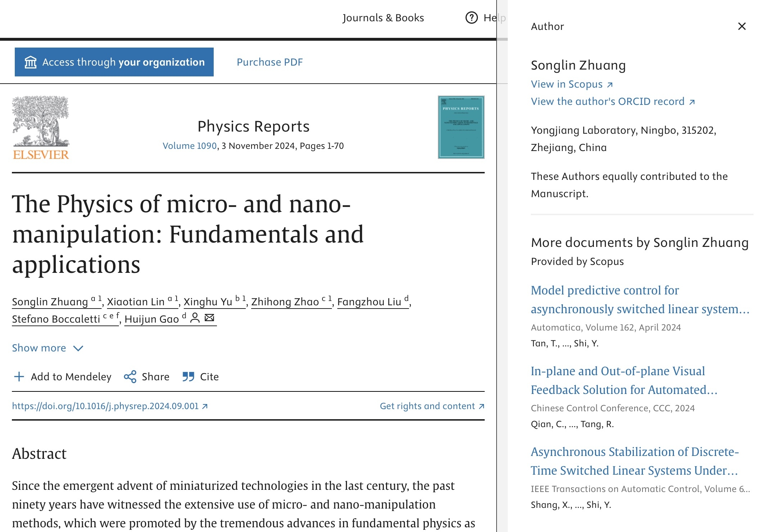Image resolution: width=760 pixels, height=532 pixels.
Task: Click the Purchase PDF link
Action: (270, 62)
